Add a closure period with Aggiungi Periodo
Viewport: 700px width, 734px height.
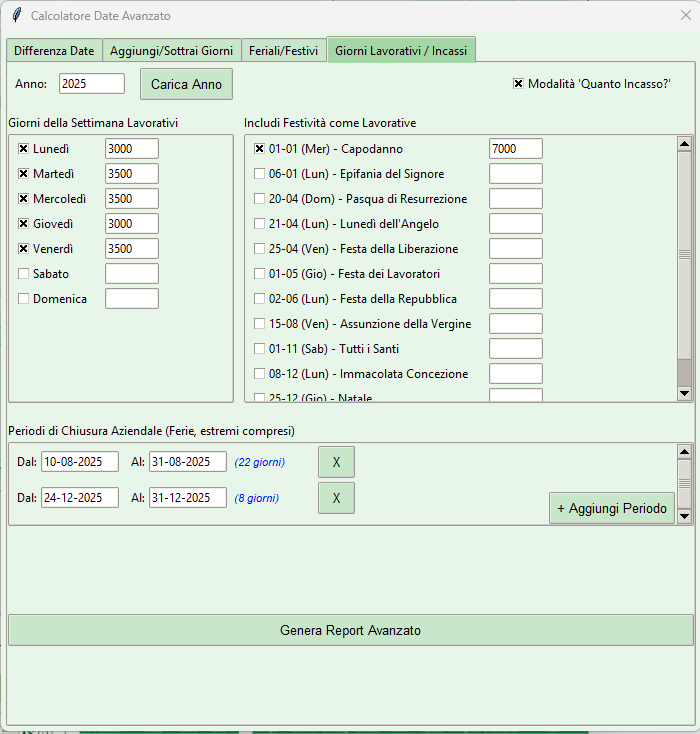pyautogui.click(x=612, y=508)
